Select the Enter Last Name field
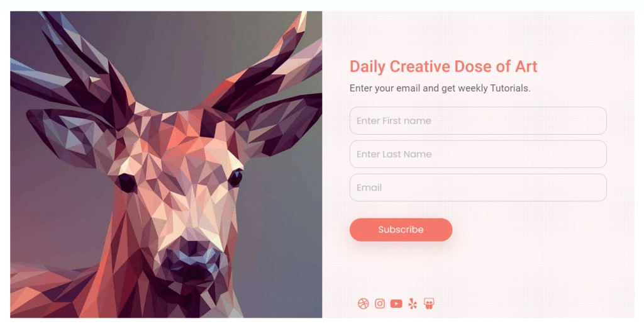This screenshot has width=644, height=331. click(478, 154)
